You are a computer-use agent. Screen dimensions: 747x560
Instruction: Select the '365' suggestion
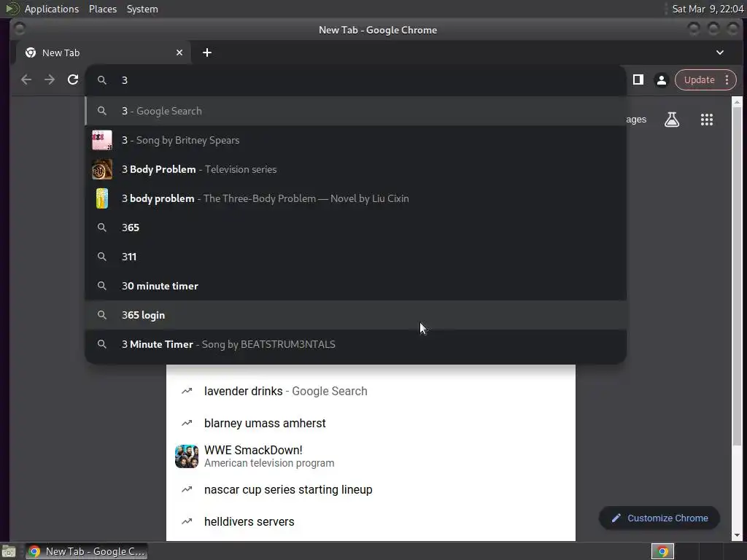355,227
